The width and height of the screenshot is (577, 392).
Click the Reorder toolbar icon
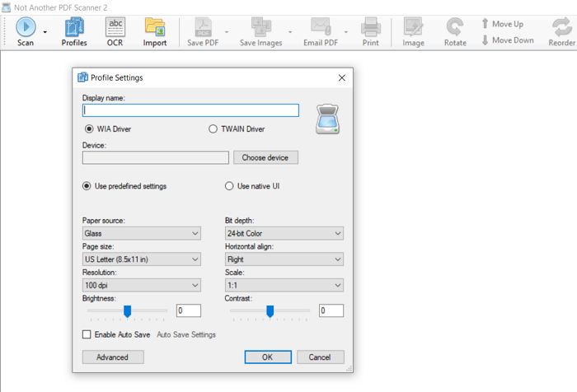point(561,32)
